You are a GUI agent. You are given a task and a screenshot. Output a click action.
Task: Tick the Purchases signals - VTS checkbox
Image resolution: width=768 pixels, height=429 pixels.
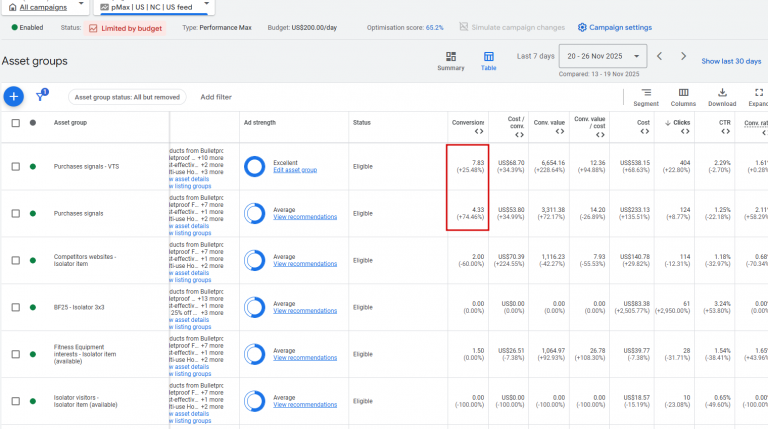(15, 167)
